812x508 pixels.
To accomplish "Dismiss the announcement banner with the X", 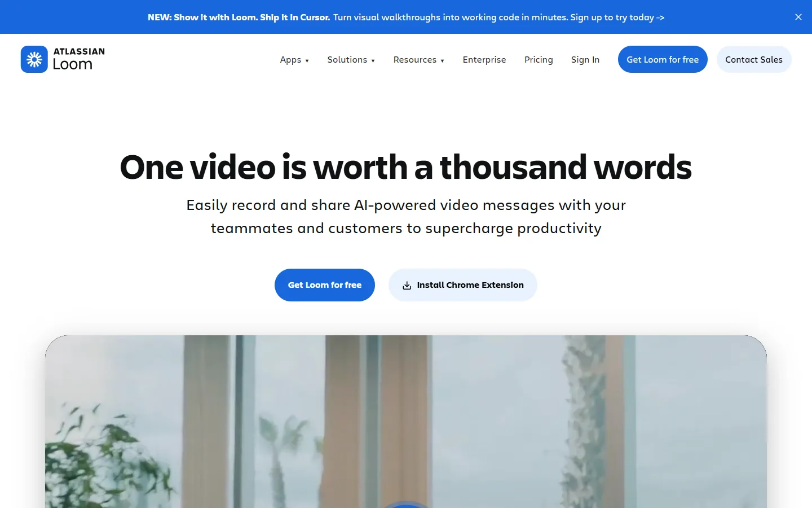I will coord(798,17).
